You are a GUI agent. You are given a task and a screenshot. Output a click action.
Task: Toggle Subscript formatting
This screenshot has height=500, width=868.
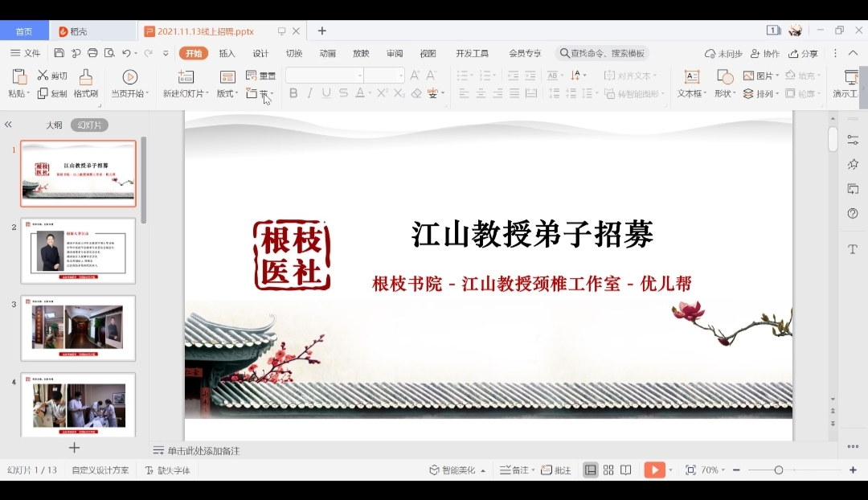click(x=399, y=93)
